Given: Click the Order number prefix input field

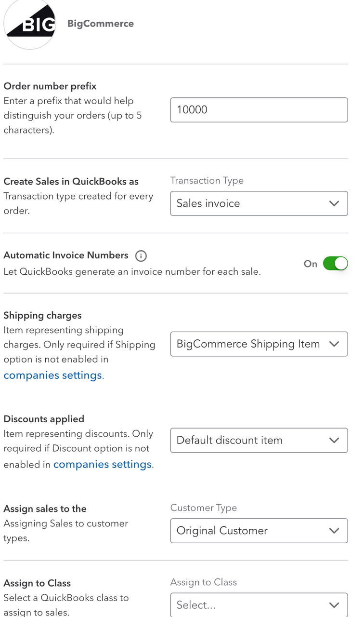Looking at the screenshot, I should (259, 110).
